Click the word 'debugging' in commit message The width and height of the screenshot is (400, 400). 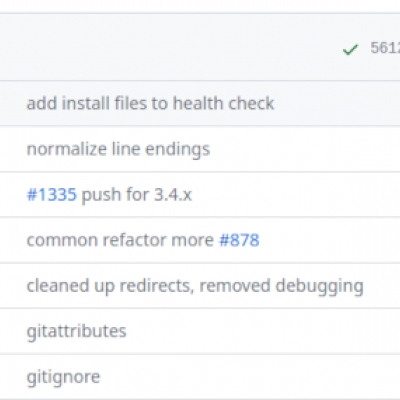coord(320,286)
